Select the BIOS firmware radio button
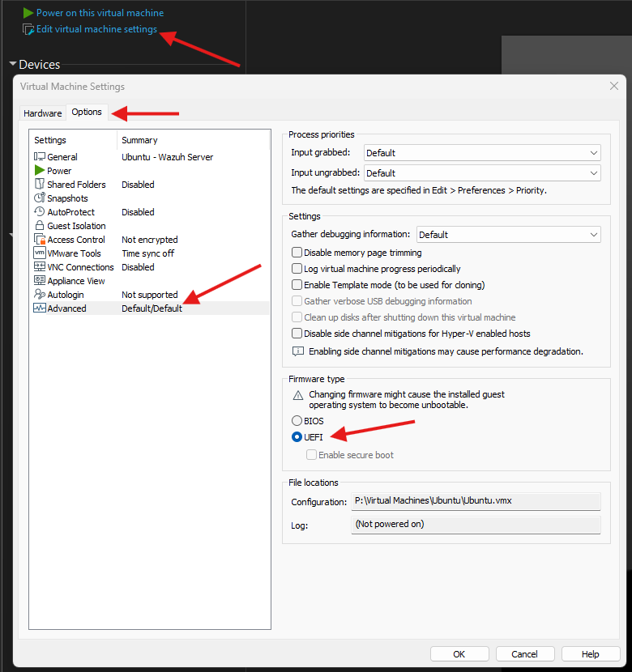The height and width of the screenshot is (672, 632). coord(297,421)
